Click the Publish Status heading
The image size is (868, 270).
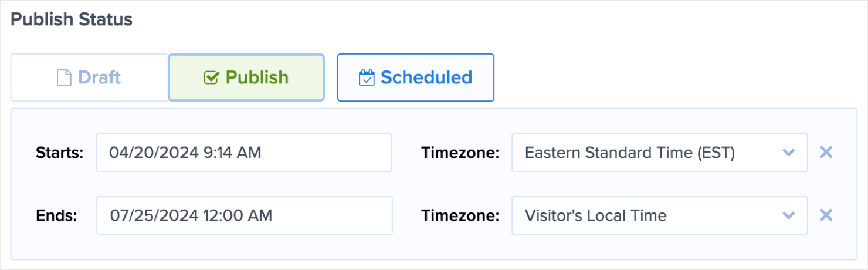pyautogui.click(x=72, y=19)
